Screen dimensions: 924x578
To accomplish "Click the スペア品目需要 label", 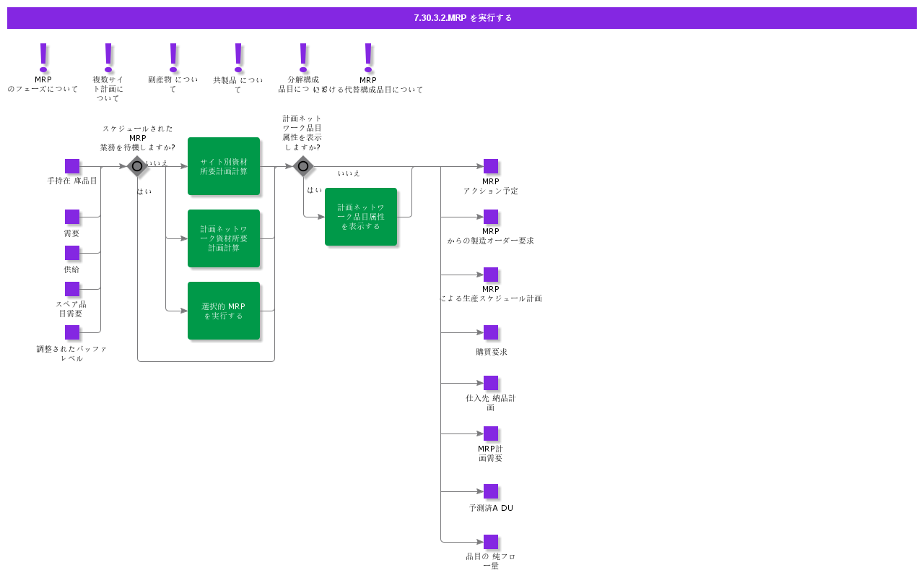I will click(x=71, y=309).
